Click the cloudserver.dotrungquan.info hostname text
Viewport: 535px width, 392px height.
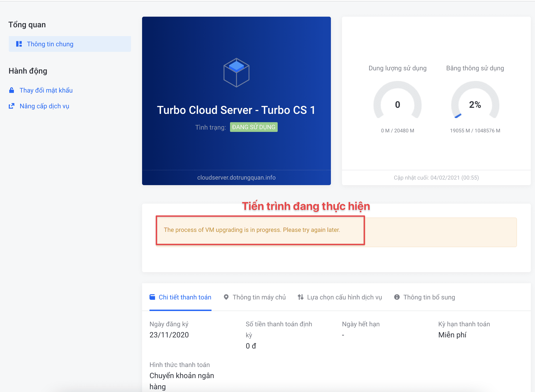coord(236,177)
